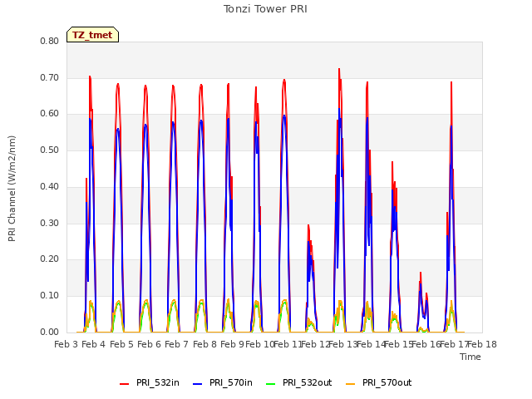532x399 pixels.
Task: Click the TZ_tmet label box
Action: click(92, 35)
